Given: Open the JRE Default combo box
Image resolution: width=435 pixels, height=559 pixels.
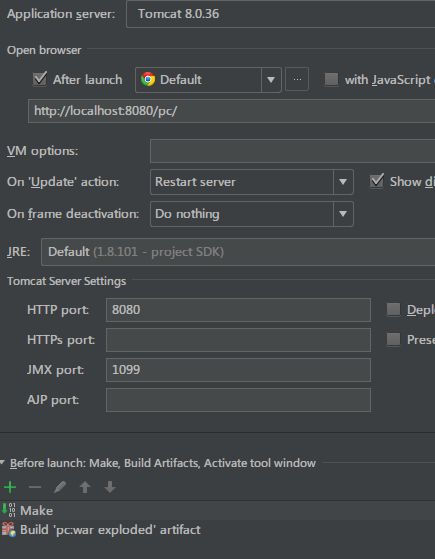Looking at the screenshot, I should 238,252.
